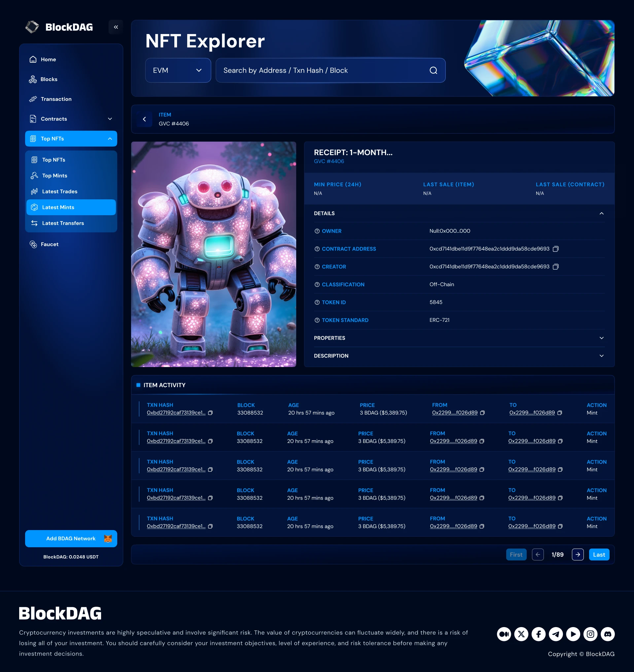634x672 pixels.
Task: Click help icon next to CLASSIFICATION
Action: point(317,285)
